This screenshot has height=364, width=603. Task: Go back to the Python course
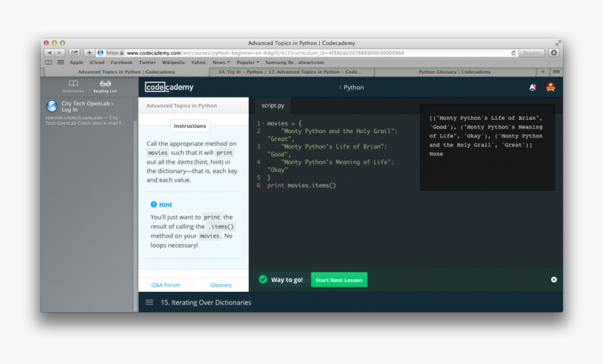352,88
